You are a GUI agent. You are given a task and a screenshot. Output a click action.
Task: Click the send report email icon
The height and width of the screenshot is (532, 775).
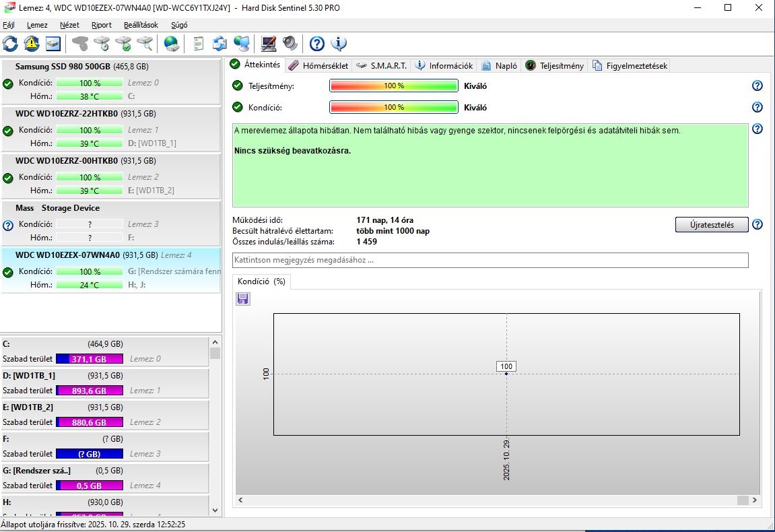pos(220,44)
